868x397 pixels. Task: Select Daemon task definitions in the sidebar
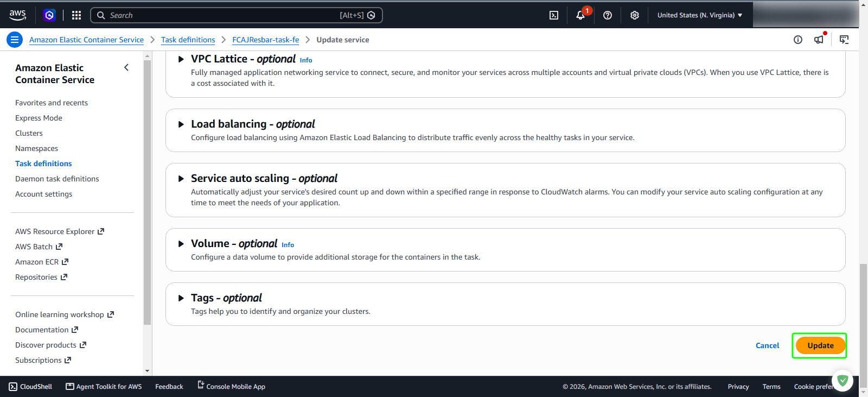pyautogui.click(x=57, y=179)
